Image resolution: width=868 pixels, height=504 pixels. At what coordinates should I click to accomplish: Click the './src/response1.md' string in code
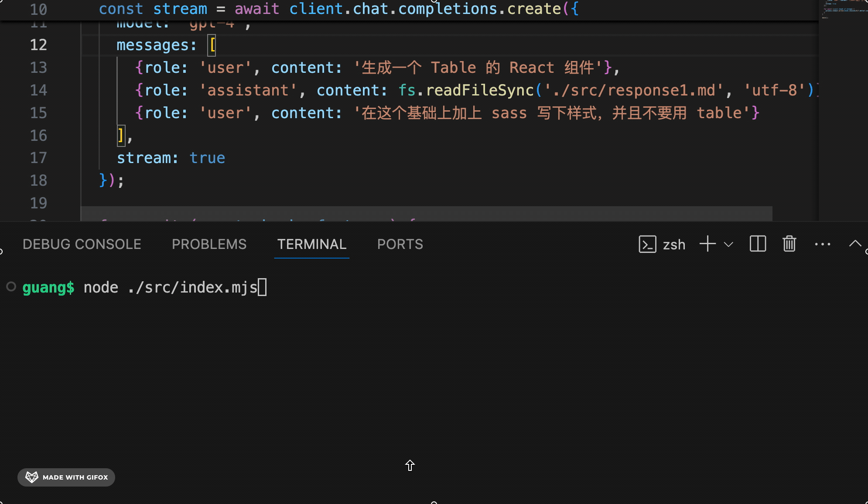pos(633,90)
